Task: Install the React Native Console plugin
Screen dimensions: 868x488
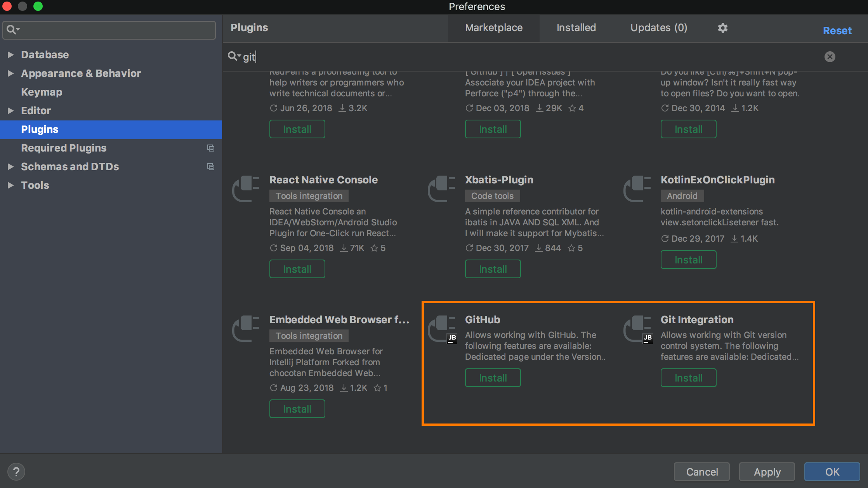Action: (297, 269)
